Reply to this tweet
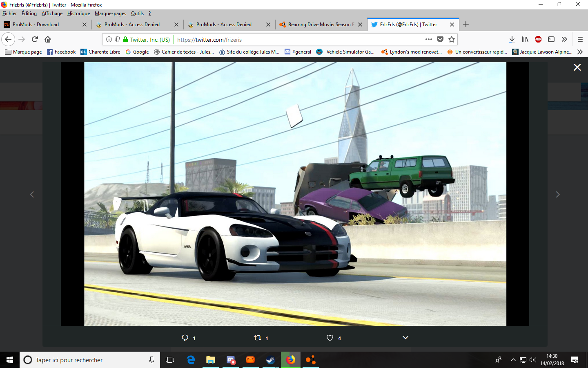Image resolution: width=588 pixels, height=368 pixels. coord(185,338)
